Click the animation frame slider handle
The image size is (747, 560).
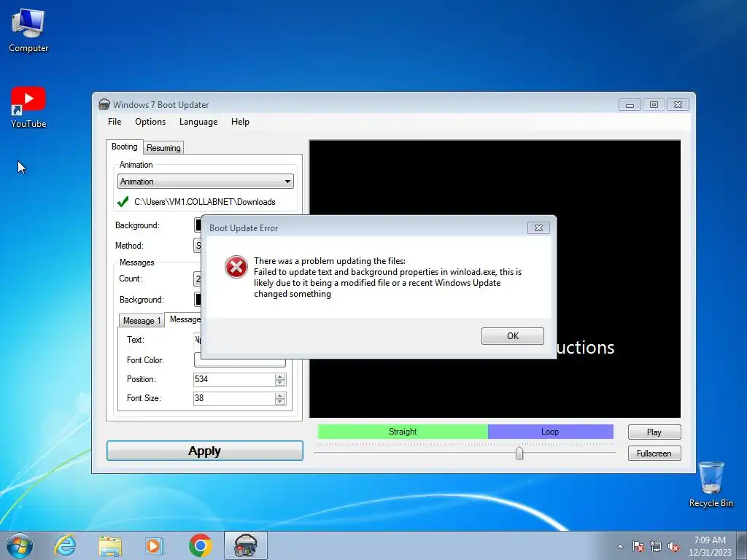pyautogui.click(x=519, y=453)
